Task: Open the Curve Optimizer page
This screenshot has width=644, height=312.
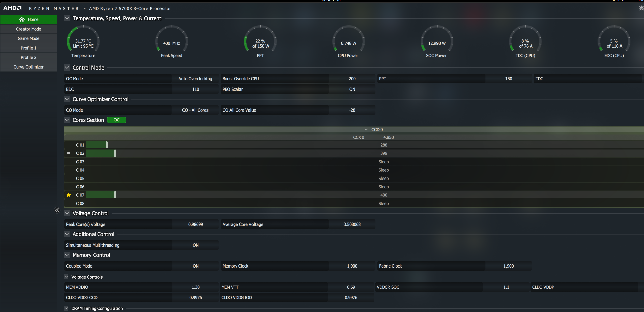Action: 29,67
